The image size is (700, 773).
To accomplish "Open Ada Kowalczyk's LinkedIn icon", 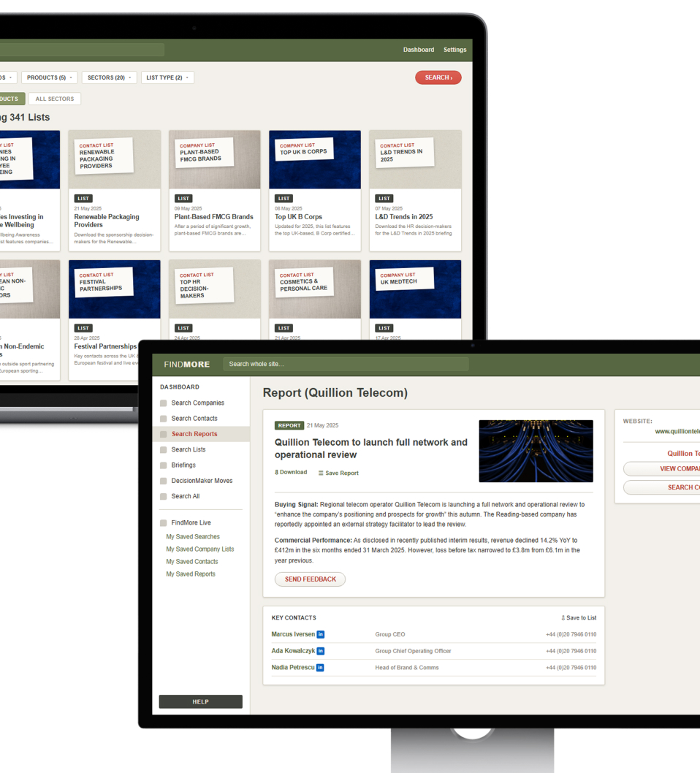I will [321, 651].
